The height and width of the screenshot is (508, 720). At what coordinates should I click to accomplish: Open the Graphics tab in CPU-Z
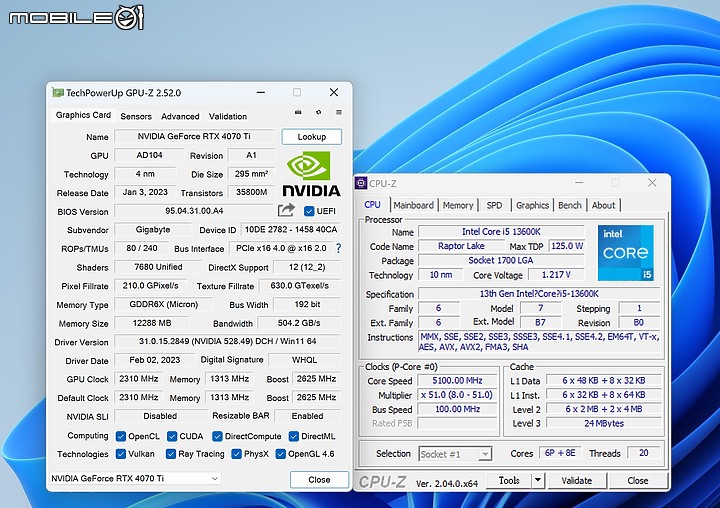[x=532, y=205]
